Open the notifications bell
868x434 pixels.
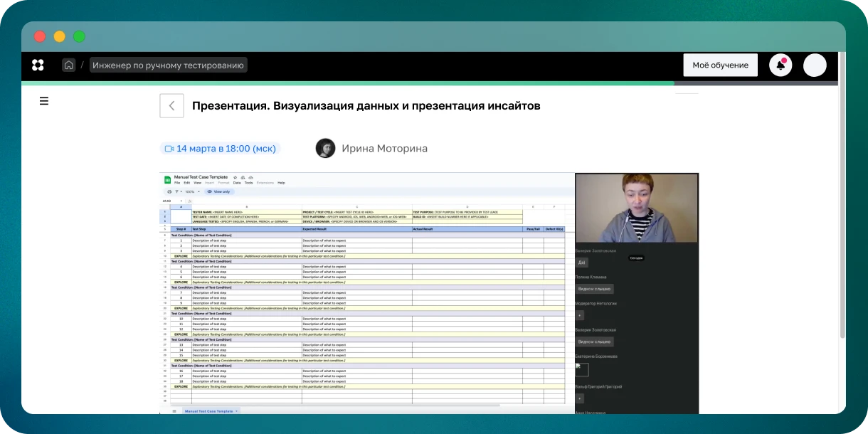(780, 65)
